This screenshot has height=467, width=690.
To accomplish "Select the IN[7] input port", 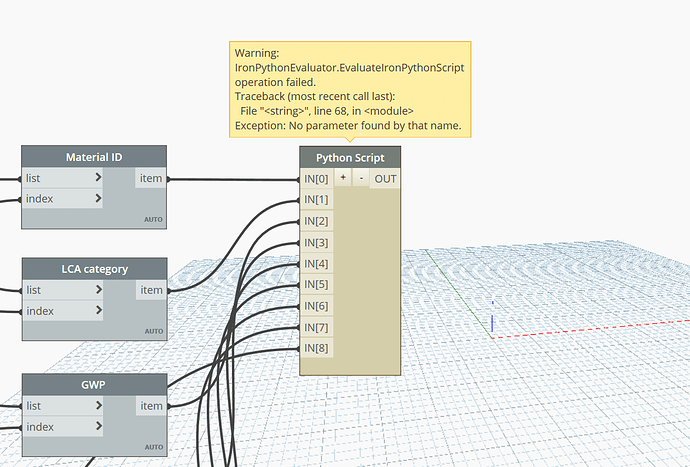I will 316,327.
